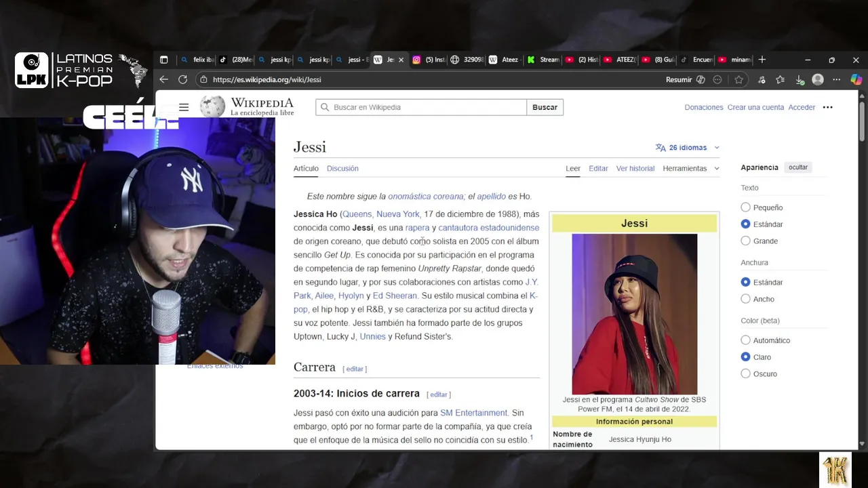Select Grande text size
Image resolution: width=868 pixels, height=488 pixels.
click(745, 241)
